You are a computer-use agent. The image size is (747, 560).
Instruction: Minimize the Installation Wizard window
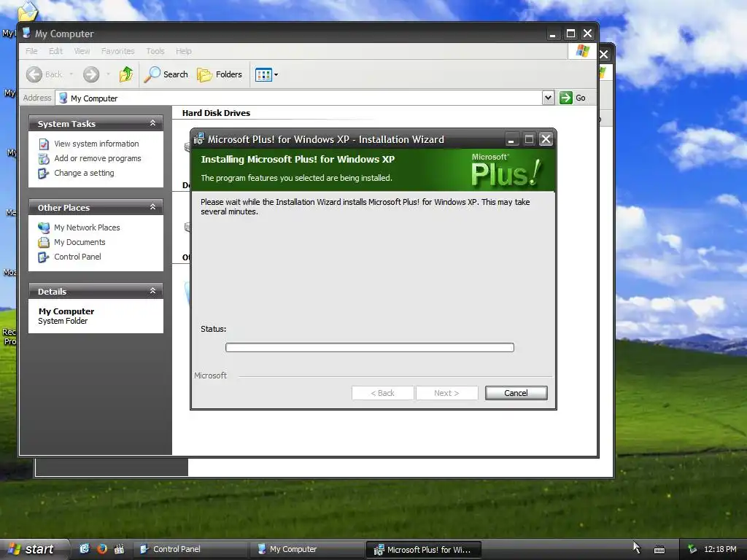click(x=511, y=139)
